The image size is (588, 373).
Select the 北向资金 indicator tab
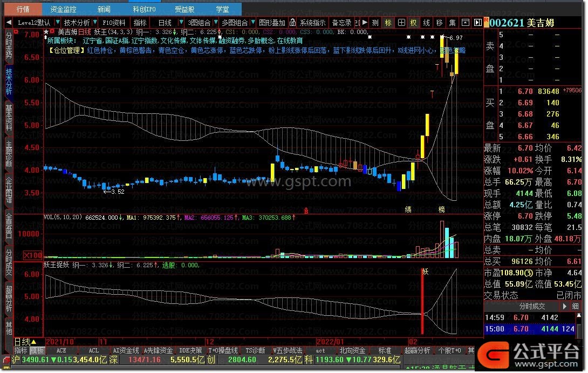tap(352, 350)
